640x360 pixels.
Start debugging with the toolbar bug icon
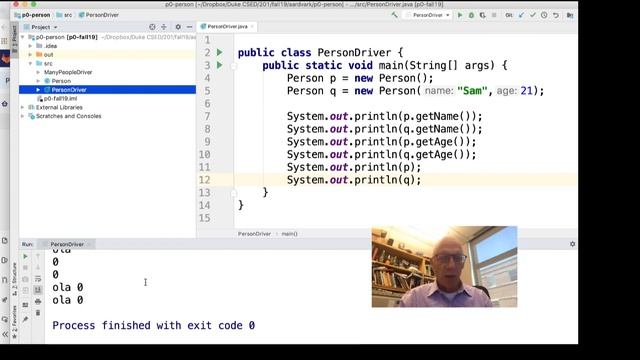coord(471,15)
